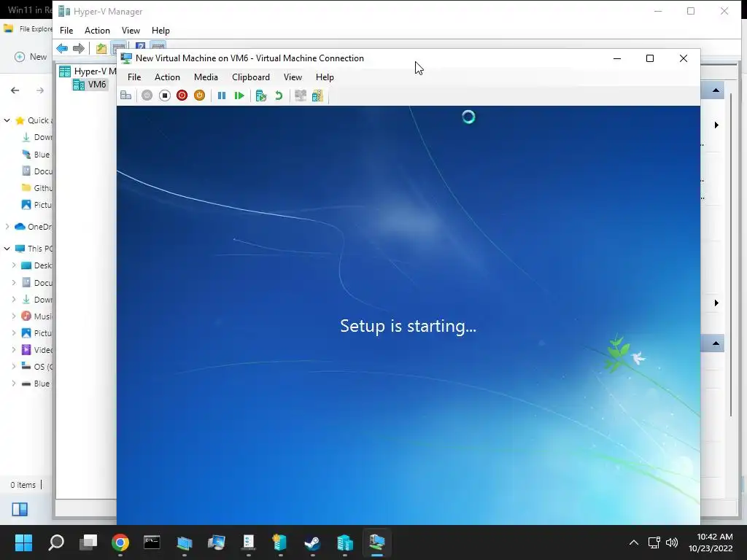The height and width of the screenshot is (560, 747).
Task: Open volume control in system tray
Action: click(x=672, y=542)
